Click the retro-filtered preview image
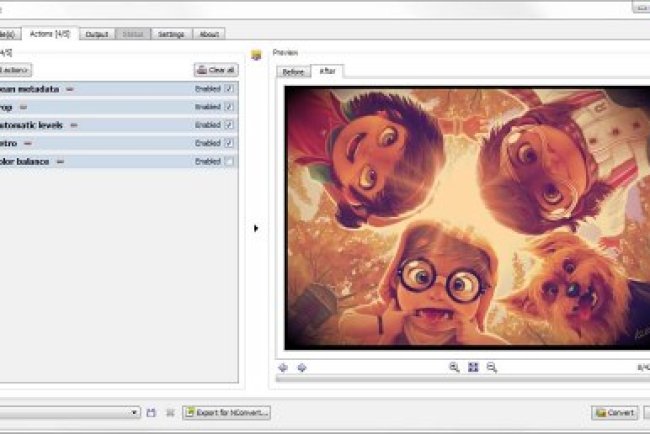This screenshot has height=434, width=650. tap(467, 218)
